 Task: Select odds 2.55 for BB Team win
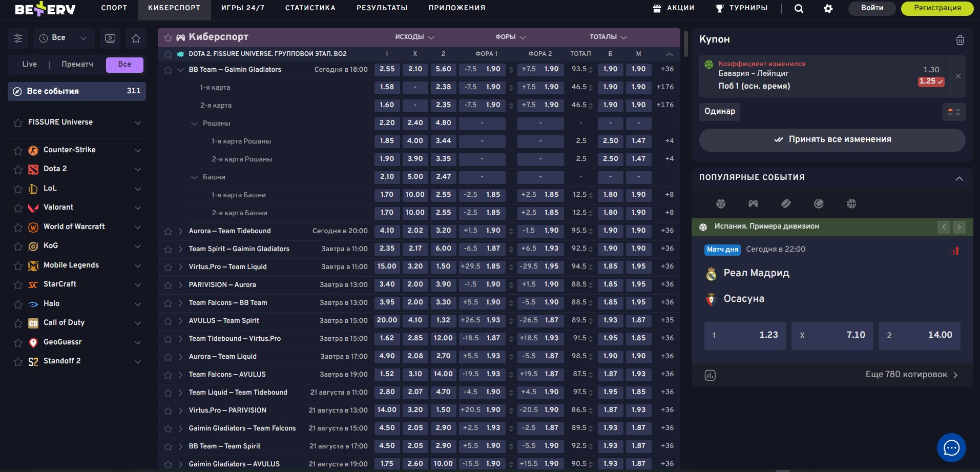(387, 70)
